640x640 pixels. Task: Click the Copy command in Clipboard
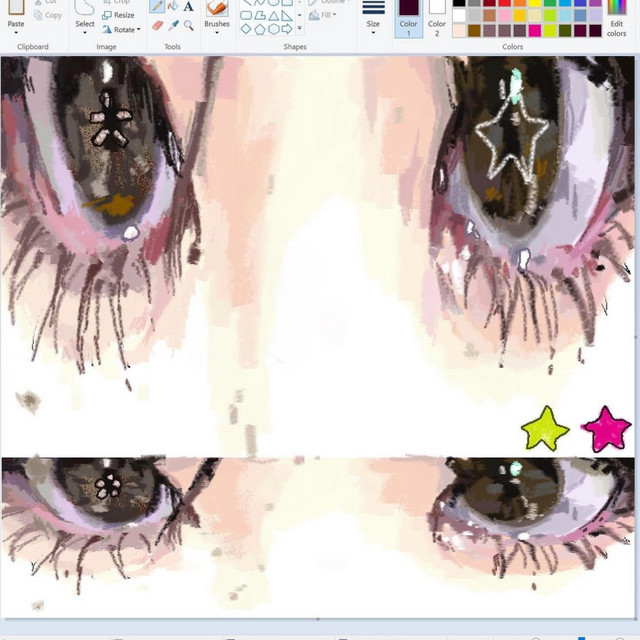tap(47, 15)
